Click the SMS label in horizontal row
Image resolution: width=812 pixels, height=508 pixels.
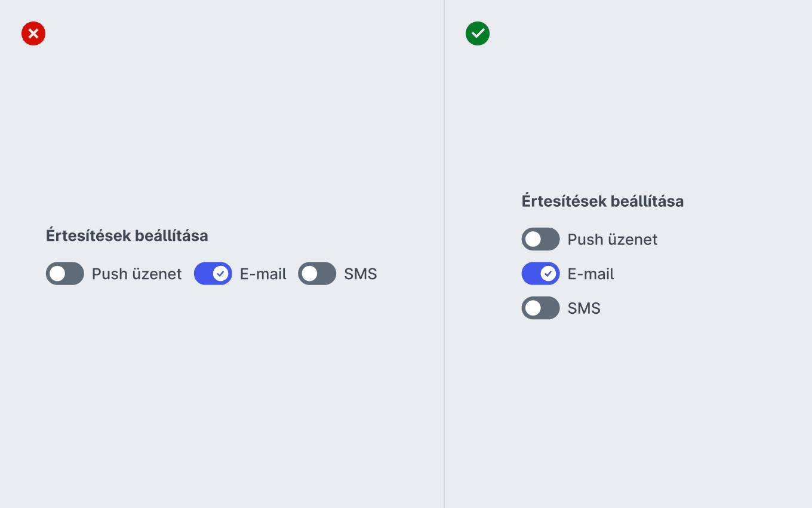click(361, 274)
